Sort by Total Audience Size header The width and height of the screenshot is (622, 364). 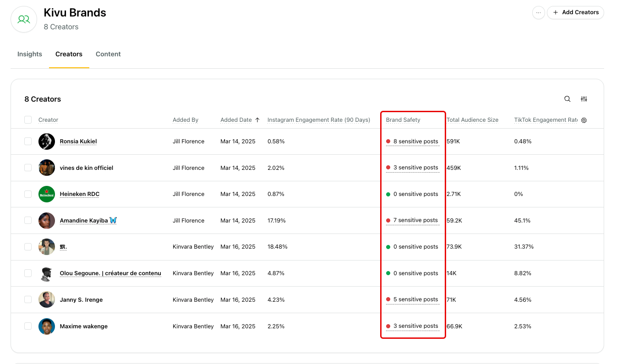click(473, 120)
